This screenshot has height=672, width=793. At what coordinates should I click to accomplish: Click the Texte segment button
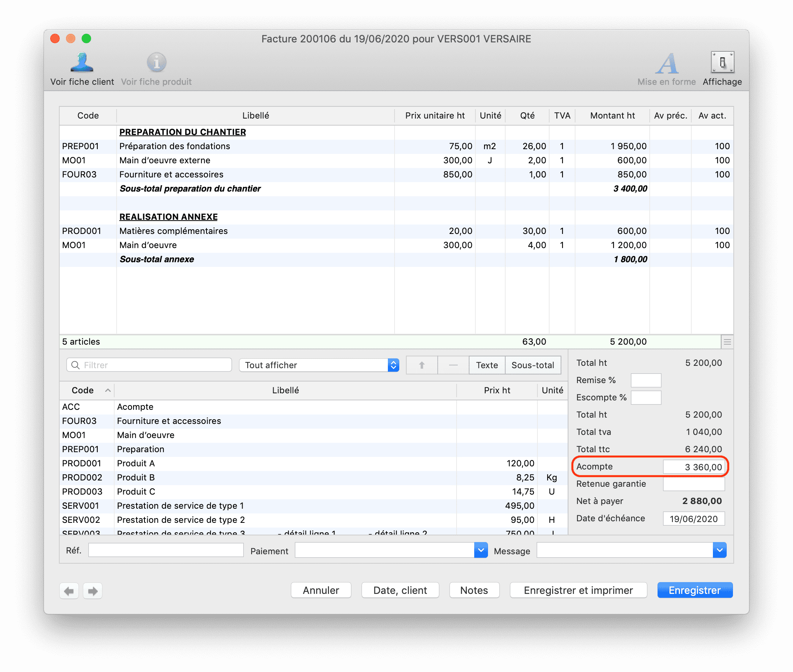pyautogui.click(x=487, y=365)
